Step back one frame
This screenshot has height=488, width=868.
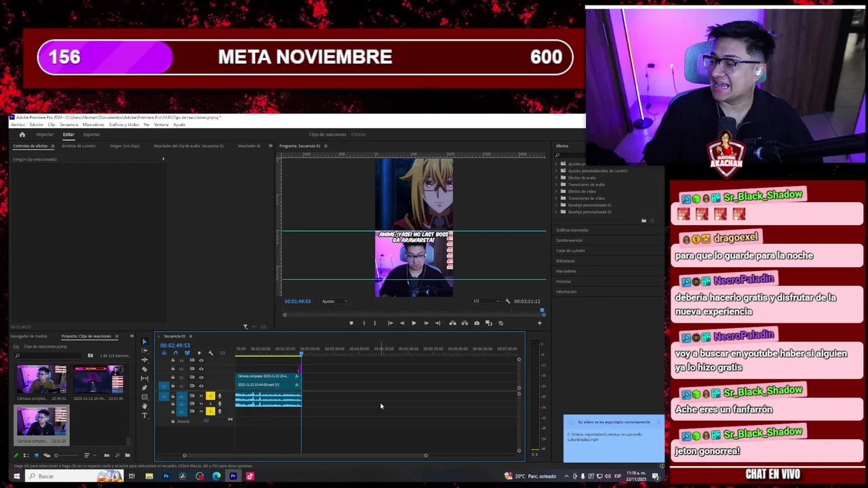[x=402, y=323]
